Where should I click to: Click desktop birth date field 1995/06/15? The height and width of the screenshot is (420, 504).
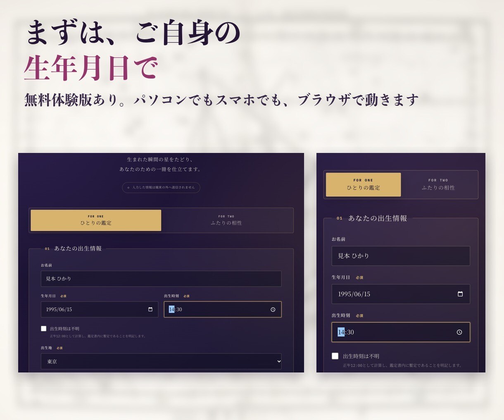pyautogui.click(x=100, y=309)
